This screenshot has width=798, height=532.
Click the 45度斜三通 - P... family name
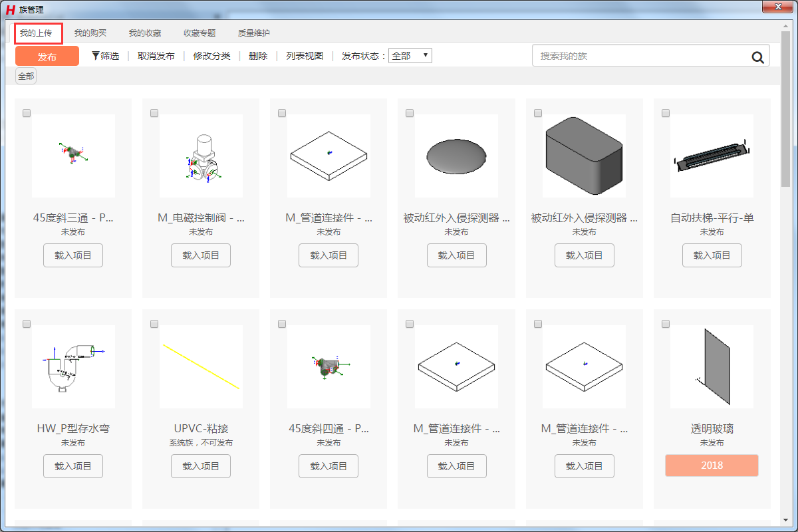[x=73, y=218]
